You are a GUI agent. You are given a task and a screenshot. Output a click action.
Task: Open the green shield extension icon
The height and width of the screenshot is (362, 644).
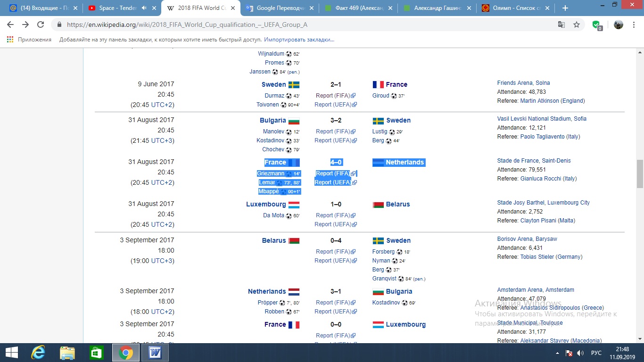(x=597, y=25)
